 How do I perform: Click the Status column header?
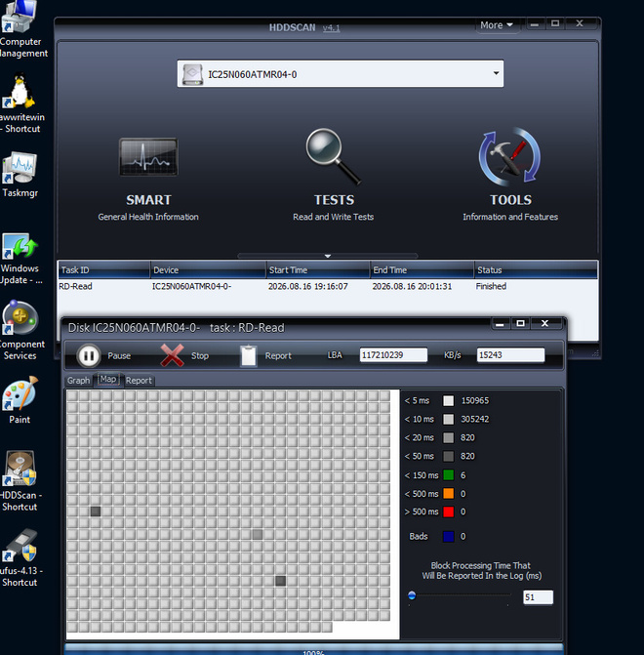click(x=536, y=269)
